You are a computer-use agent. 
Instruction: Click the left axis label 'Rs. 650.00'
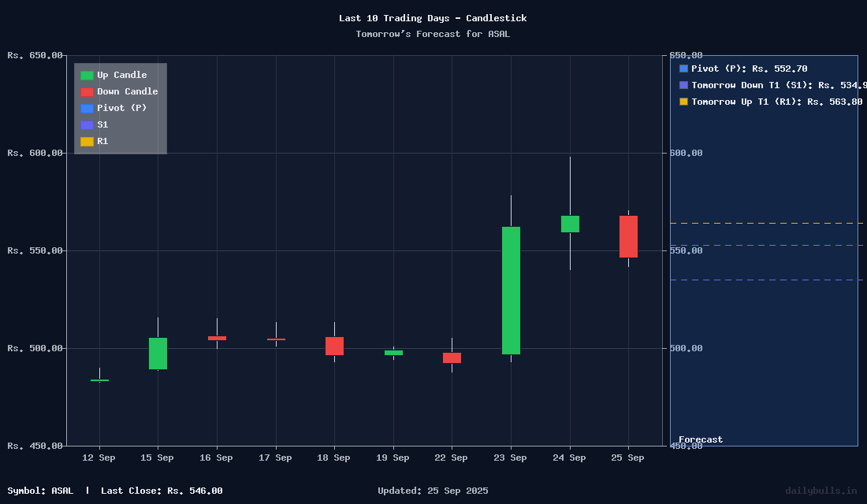click(35, 55)
